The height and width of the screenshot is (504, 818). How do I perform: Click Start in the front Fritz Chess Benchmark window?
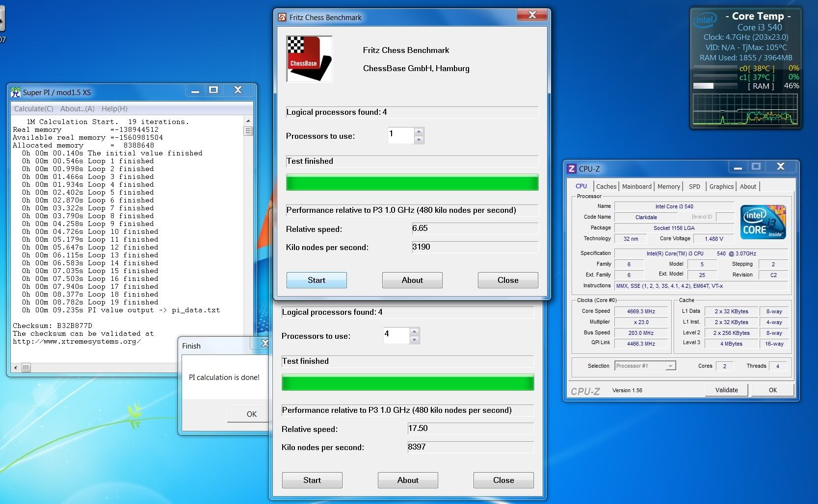tap(317, 280)
